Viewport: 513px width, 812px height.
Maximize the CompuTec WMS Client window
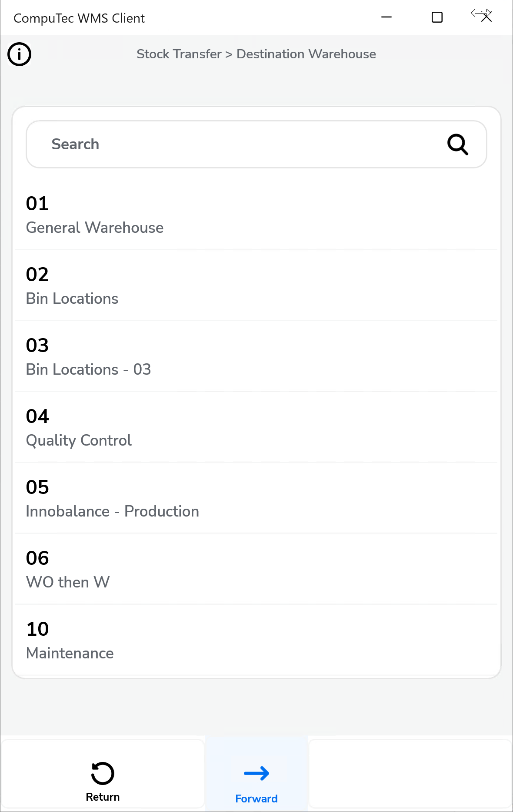coord(437,17)
